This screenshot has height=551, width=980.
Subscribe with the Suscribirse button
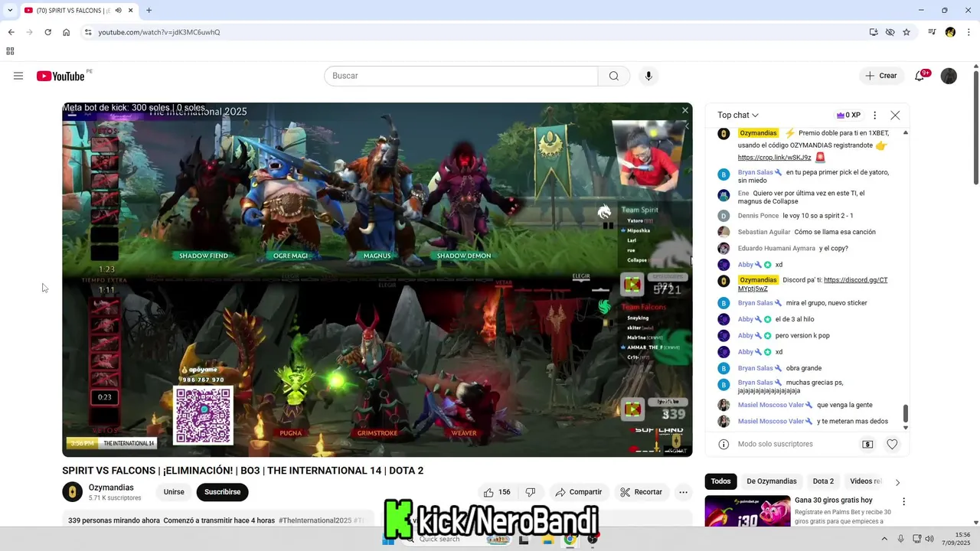point(223,492)
